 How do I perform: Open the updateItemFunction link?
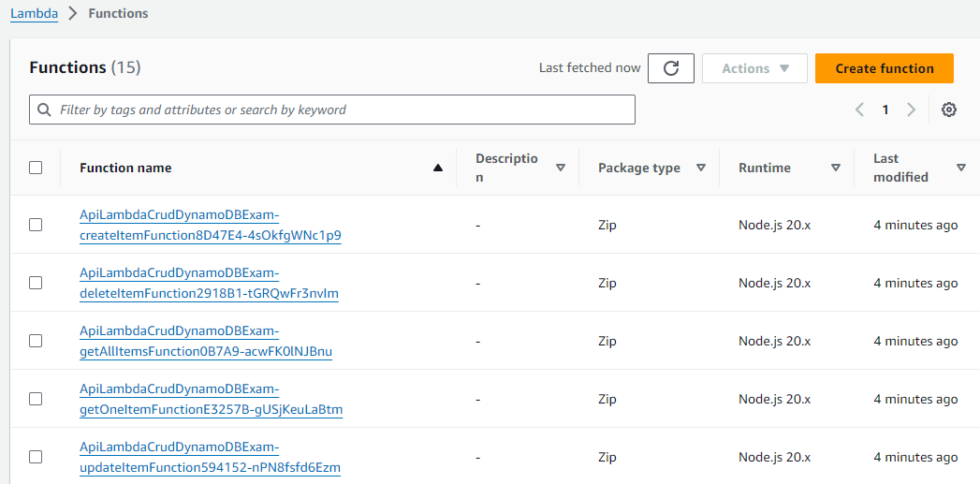[x=210, y=458]
